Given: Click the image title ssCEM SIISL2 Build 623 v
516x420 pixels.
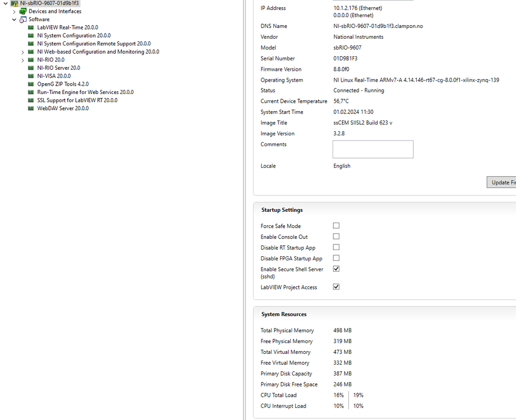Looking at the screenshot, I should click(363, 123).
